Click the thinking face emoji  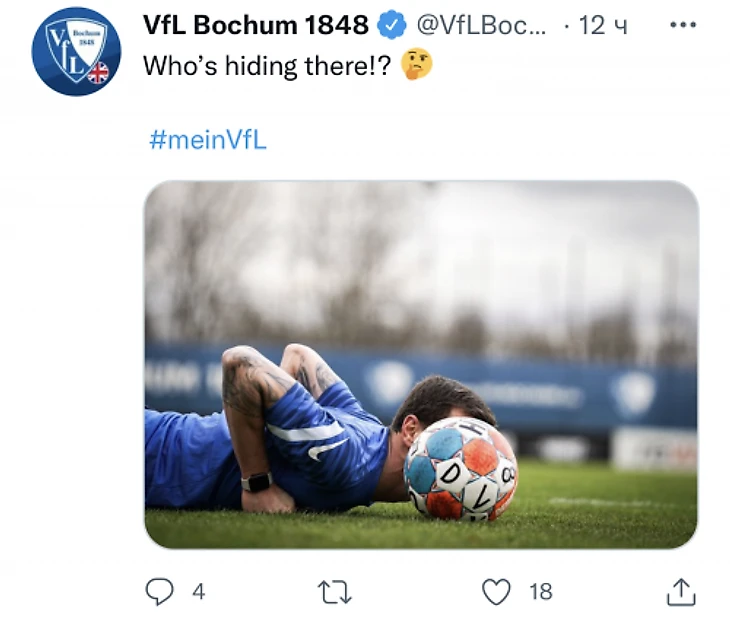pyautogui.click(x=416, y=65)
